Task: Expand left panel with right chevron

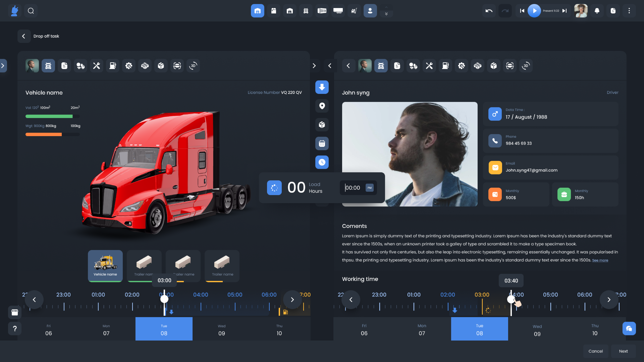Action: [x=314, y=66]
